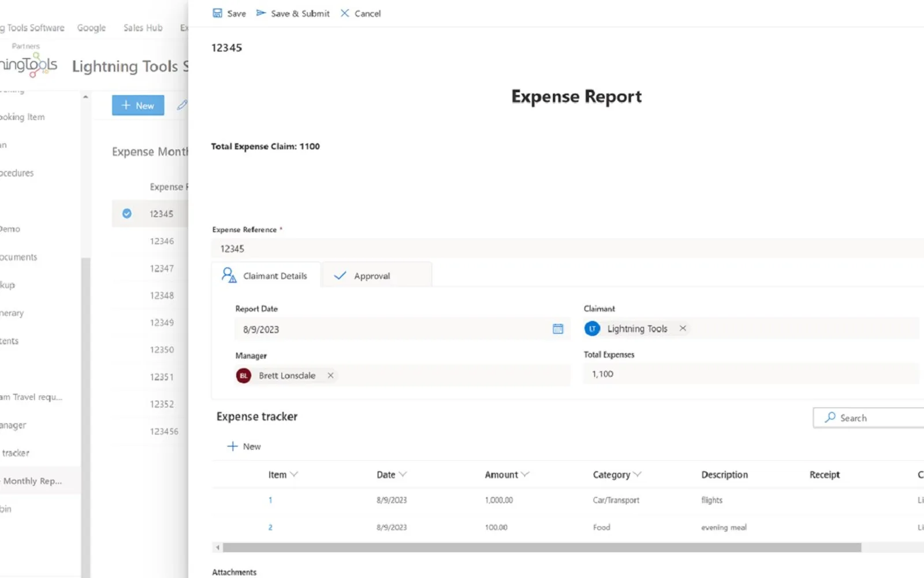Click the Expense tracker Search box
Screen dimensions: 924x578
tap(869, 418)
